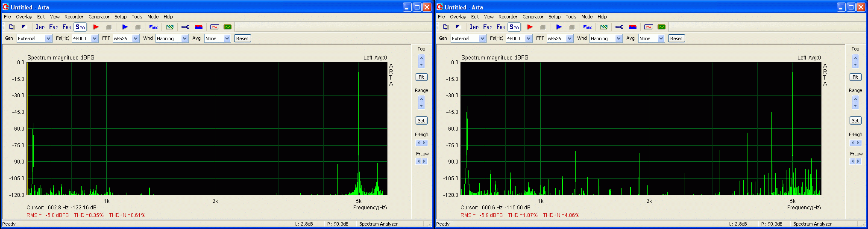This screenshot has height=229, width=868.
Task: Click red-blue spectrum icon in right window
Action: pyautogui.click(x=633, y=27)
